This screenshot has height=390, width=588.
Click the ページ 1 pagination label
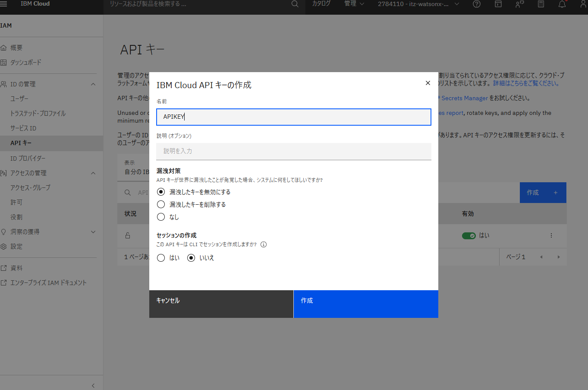tap(516, 257)
